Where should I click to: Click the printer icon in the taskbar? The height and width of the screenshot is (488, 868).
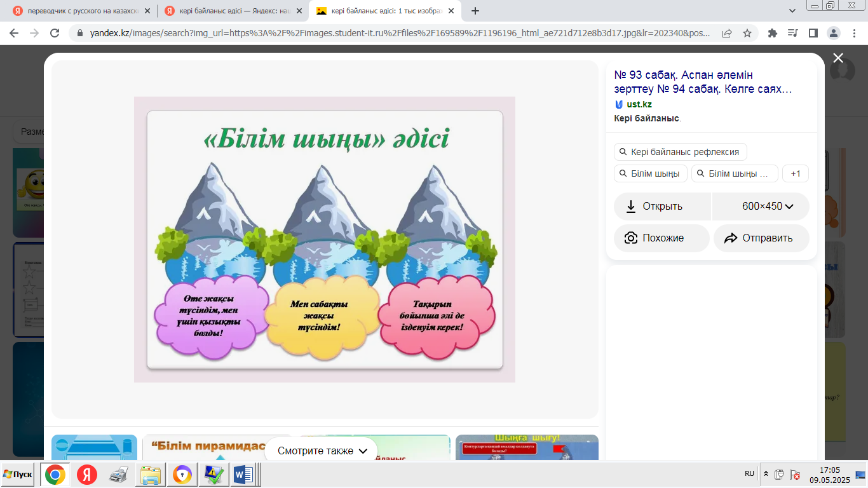[x=119, y=475]
